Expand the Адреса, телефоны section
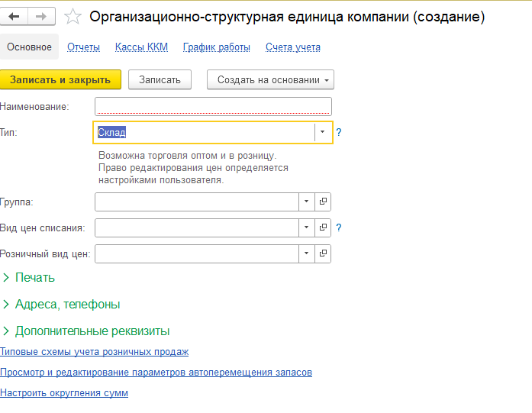Image resolution: width=532 pixels, height=413 pixels. (61, 305)
